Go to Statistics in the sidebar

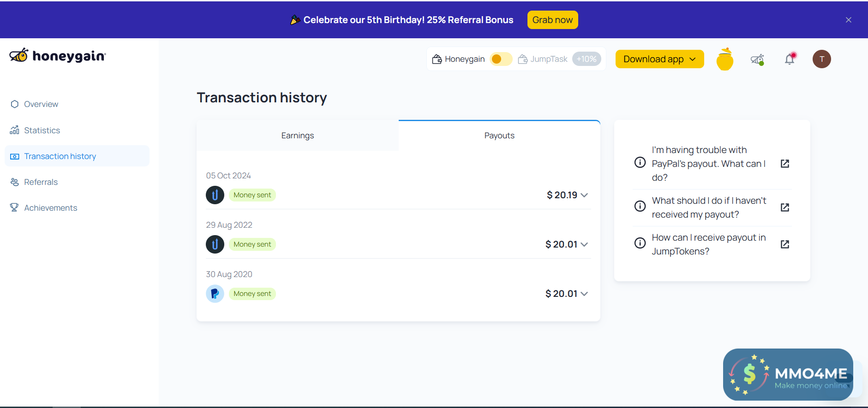[x=42, y=130]
